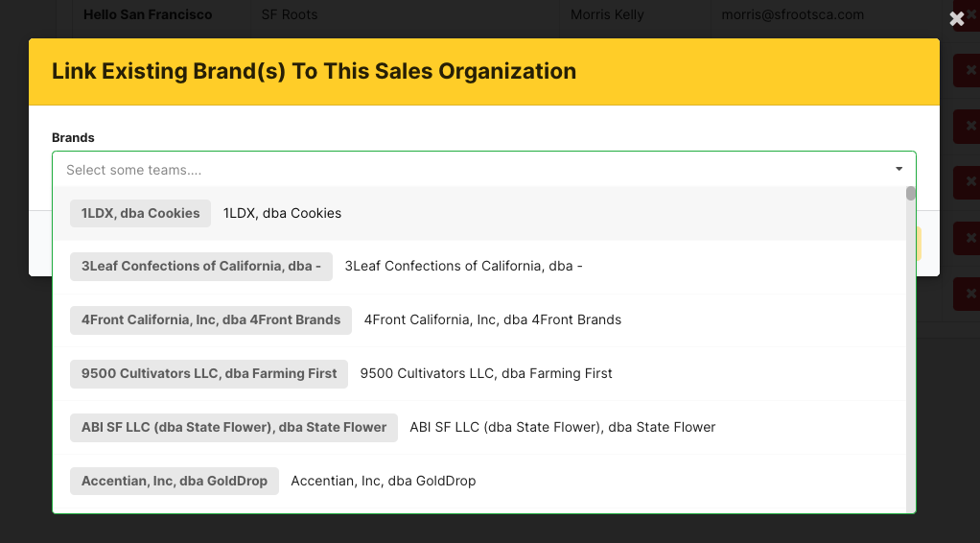Grab the brand list scrollbar thumb
This screenshot has width=980, height=543.
(x=911, y=194)
